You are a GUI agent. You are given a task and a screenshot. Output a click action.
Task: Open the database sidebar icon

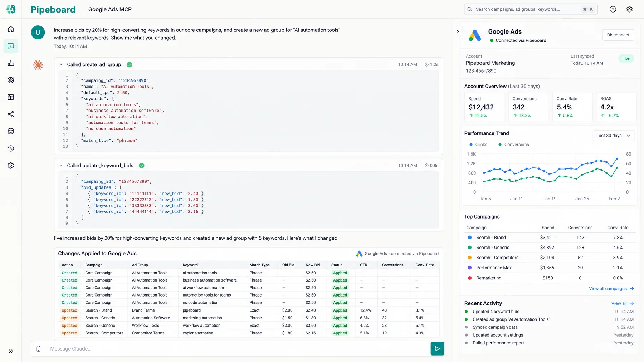[x=11, y=131]
